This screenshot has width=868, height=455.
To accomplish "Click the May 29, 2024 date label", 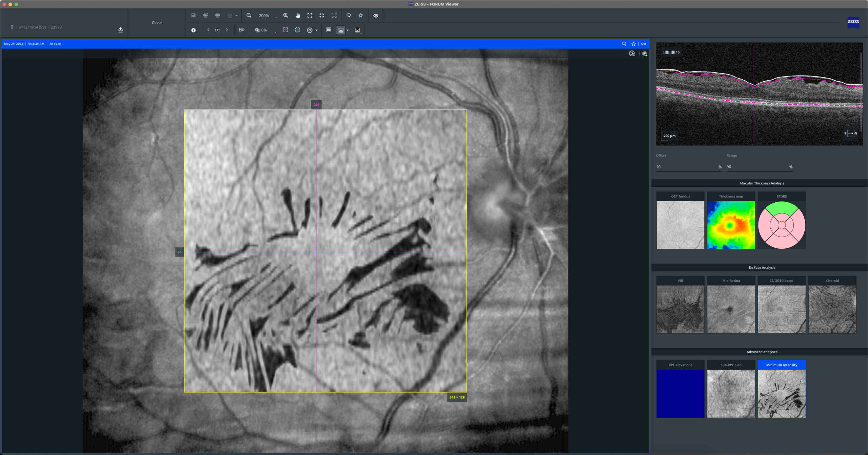I will click(14, 44).
